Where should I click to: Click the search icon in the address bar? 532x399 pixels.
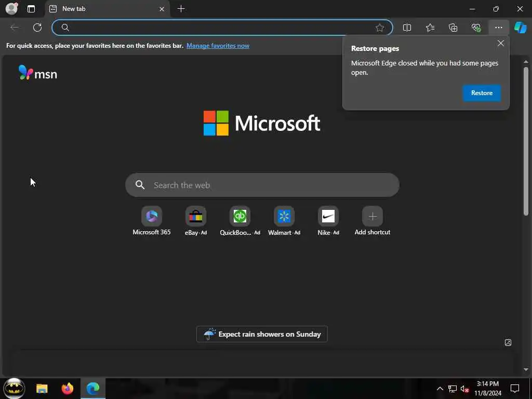point(65,28)
